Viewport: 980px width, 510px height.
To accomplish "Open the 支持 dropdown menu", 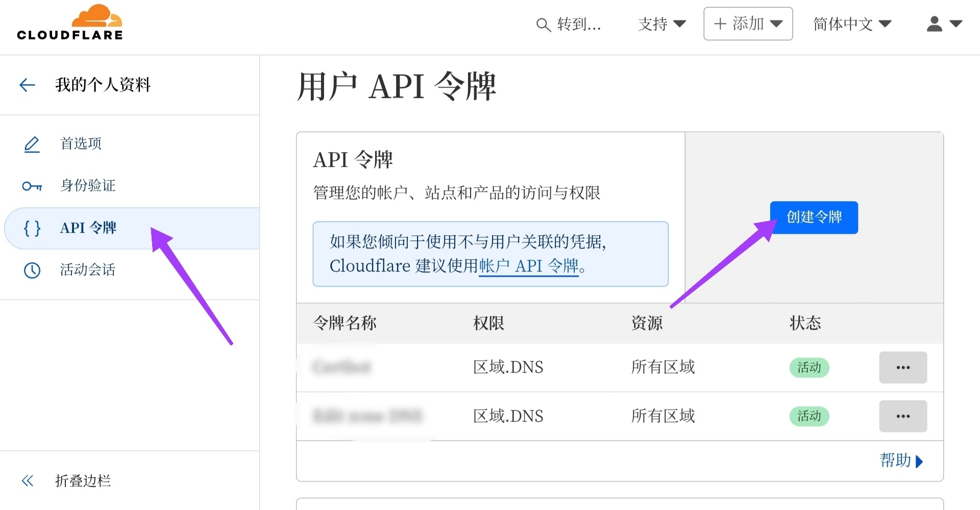I will 661,24.
